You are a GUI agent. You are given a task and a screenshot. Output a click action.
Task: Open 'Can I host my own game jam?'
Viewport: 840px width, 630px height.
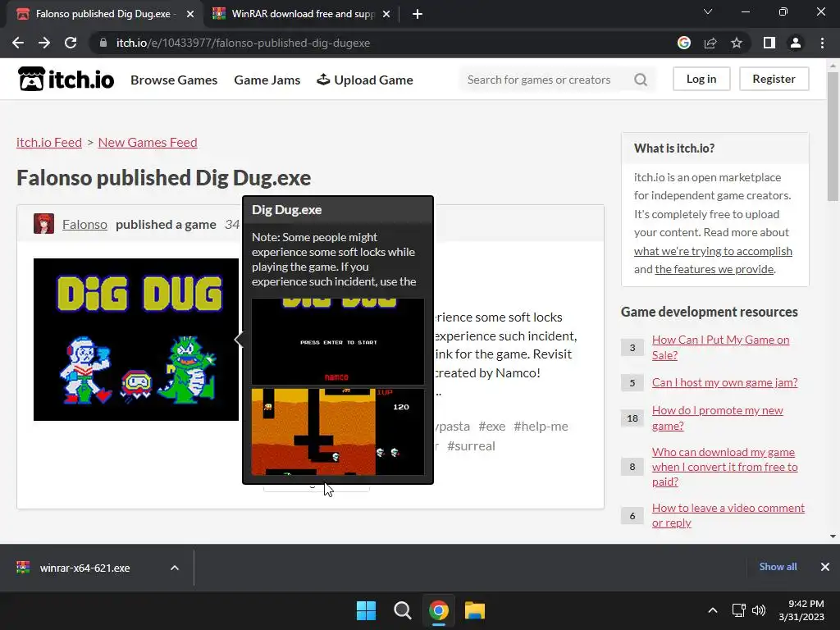click(725, 382)
